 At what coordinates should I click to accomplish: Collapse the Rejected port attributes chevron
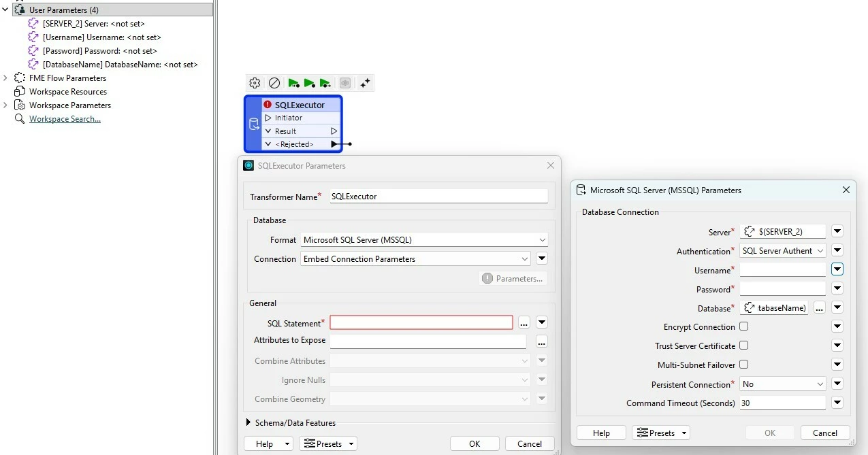[x=268, y=144]
